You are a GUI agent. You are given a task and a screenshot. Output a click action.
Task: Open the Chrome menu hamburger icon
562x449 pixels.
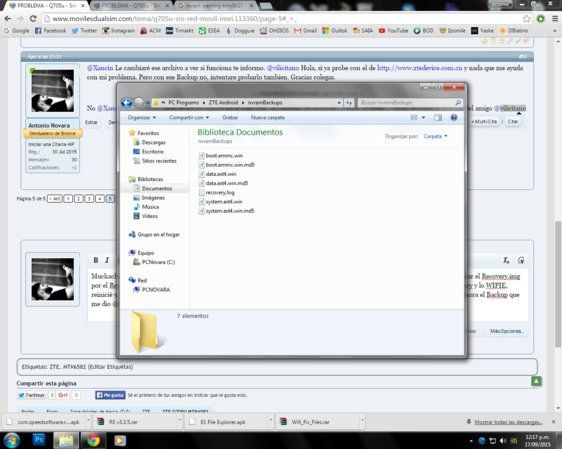coord(554,19)
